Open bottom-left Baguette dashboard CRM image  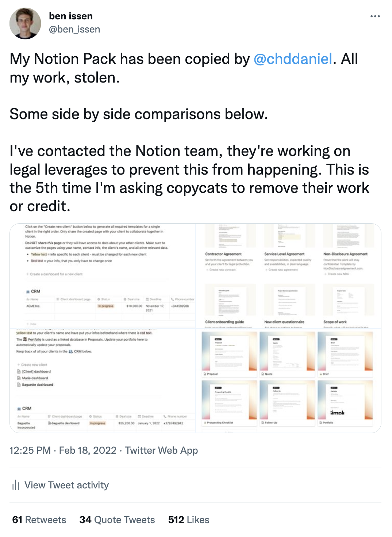pyautogui.click(x=103, y=381)
